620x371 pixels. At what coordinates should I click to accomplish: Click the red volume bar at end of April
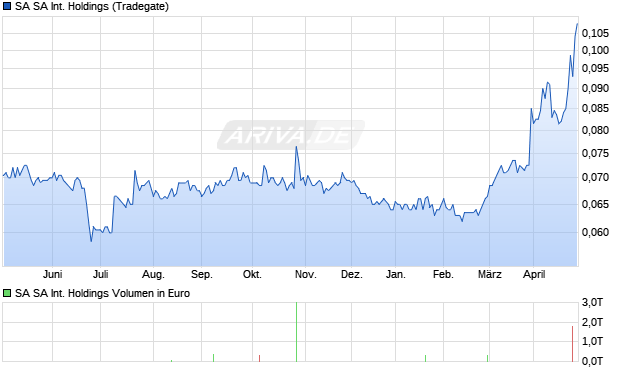(x=572, y=344)
